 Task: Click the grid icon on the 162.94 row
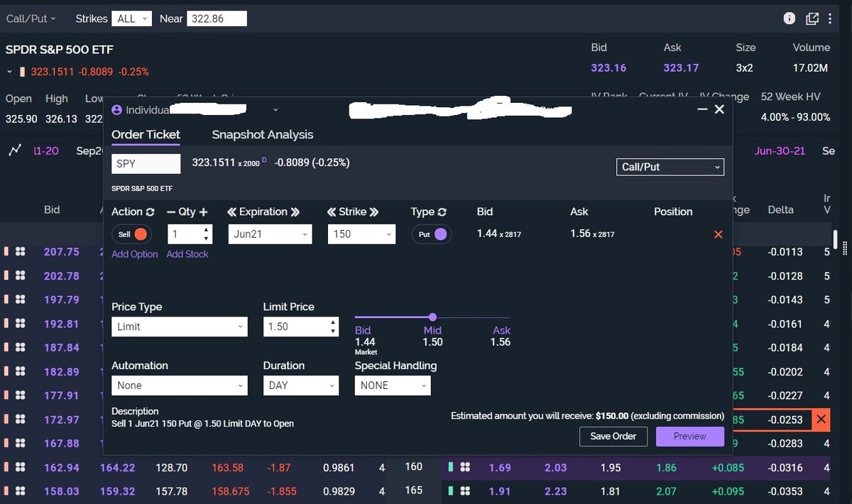pos(21,467)
